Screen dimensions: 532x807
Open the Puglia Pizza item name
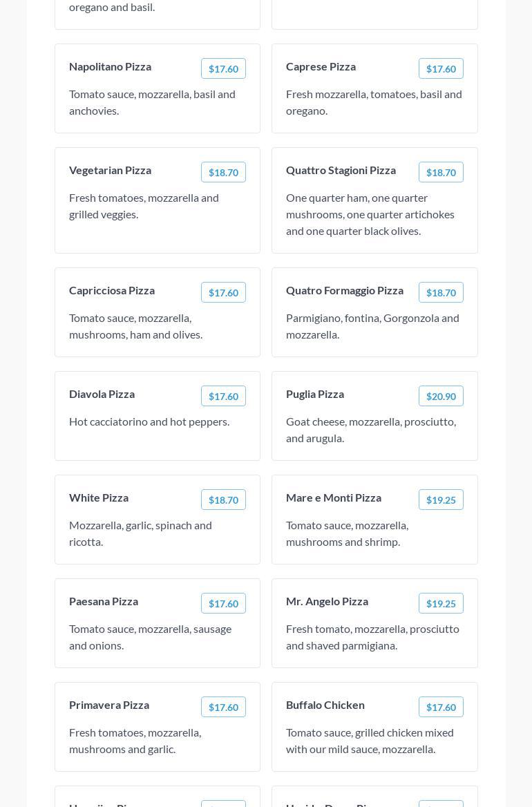(315, 394)
